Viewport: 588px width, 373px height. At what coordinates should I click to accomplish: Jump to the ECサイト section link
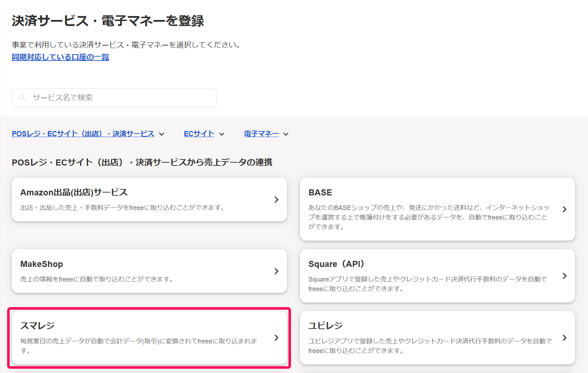coord(199,134)
